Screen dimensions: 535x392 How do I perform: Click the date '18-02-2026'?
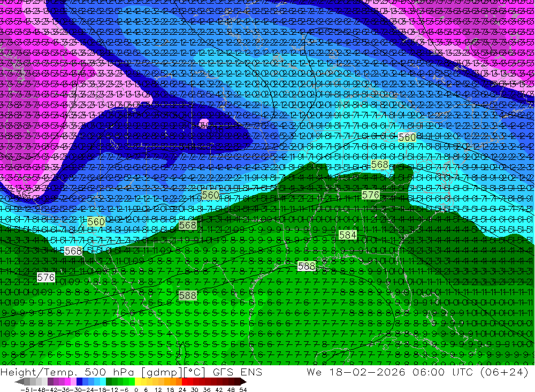[367, 372]
